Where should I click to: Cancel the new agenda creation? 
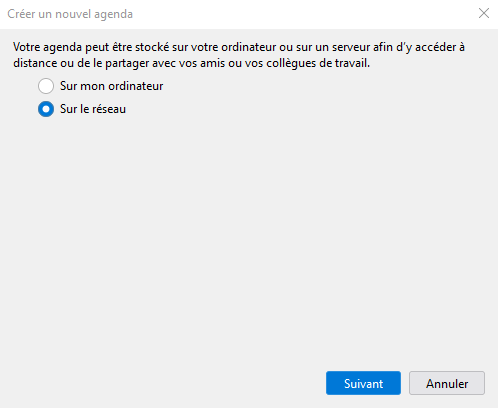447,383
